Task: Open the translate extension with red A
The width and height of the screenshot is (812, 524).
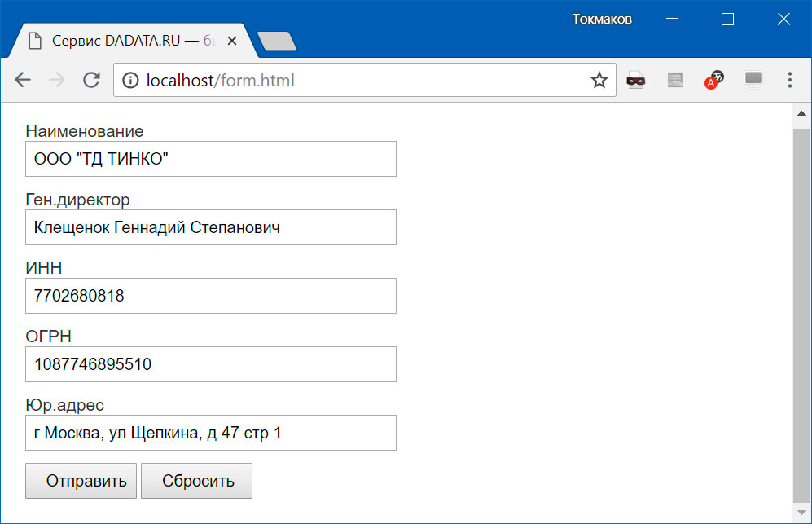Action: point(713,80)
